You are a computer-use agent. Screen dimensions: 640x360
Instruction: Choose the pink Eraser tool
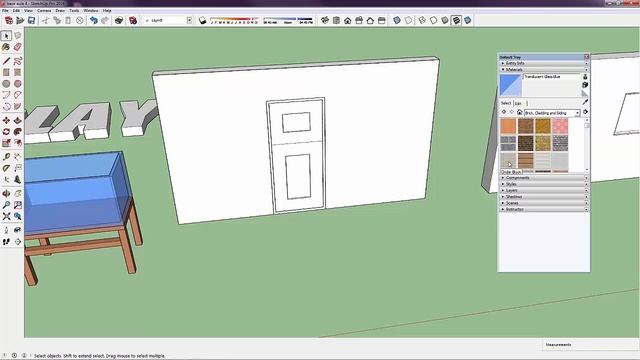tap(18, 47)
